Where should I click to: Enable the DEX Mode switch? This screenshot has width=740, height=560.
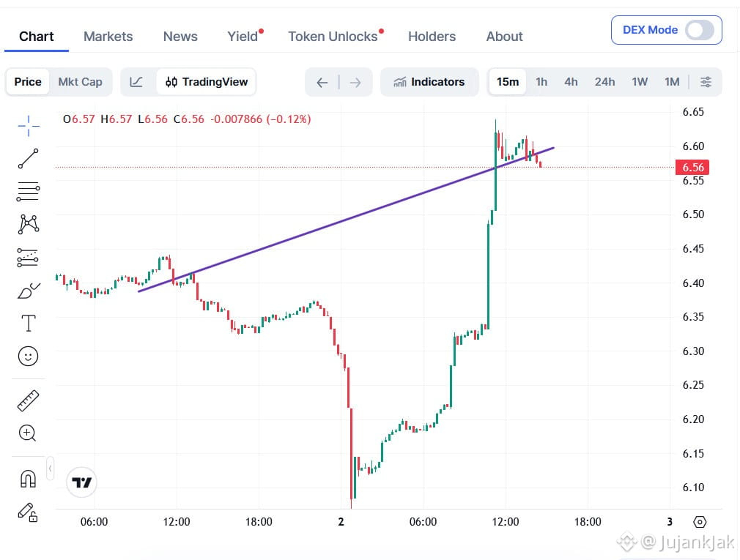coord(700,30)
